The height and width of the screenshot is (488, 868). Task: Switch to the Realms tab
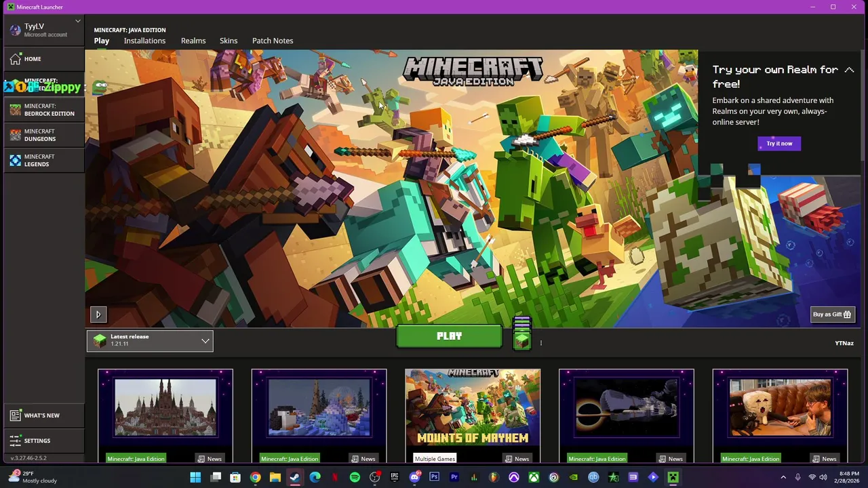(193, 41)
